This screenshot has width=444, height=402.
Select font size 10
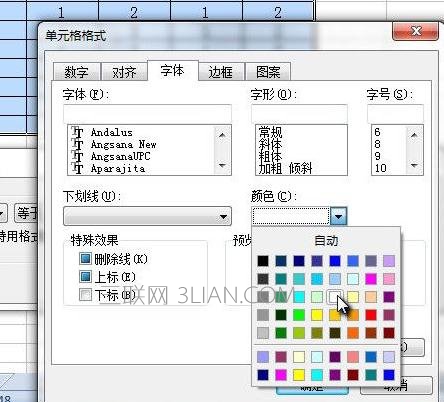coord(380,168)
